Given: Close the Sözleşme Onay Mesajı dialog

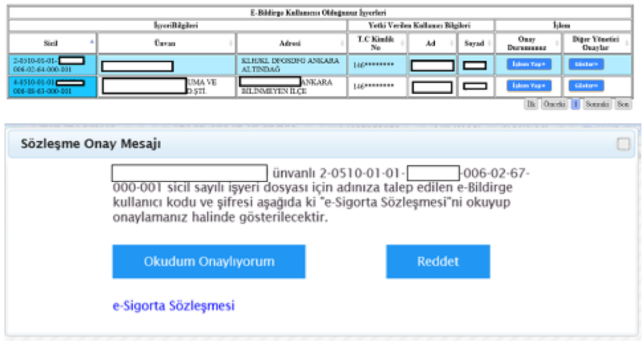Looking at the screenshot, I should click(623, 144).
